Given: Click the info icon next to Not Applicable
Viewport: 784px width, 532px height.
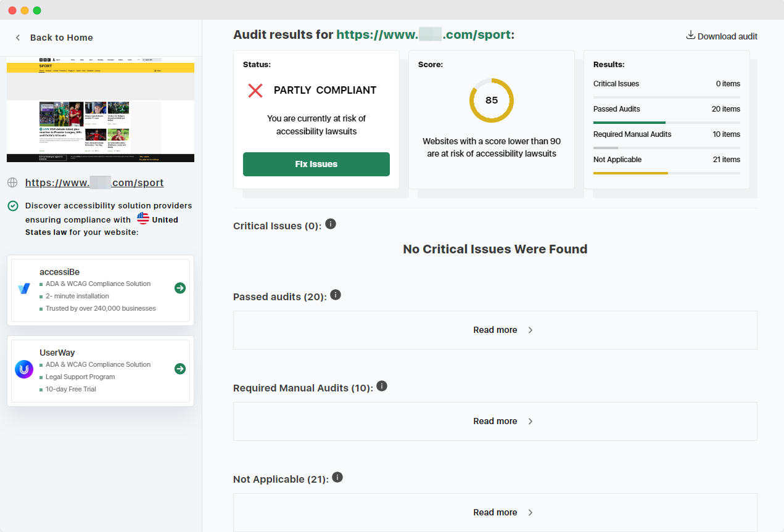Looking at the screenshot, I should [x=337, y=477].
